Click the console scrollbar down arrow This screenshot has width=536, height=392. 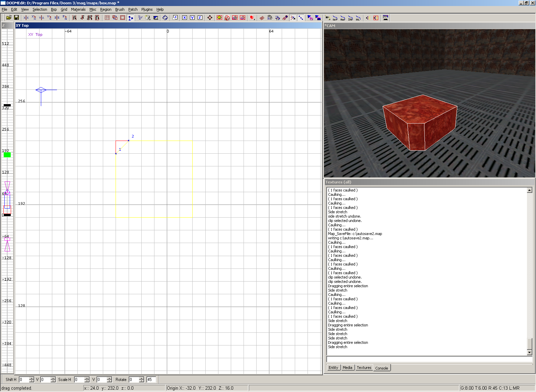(x=530, y=352)
